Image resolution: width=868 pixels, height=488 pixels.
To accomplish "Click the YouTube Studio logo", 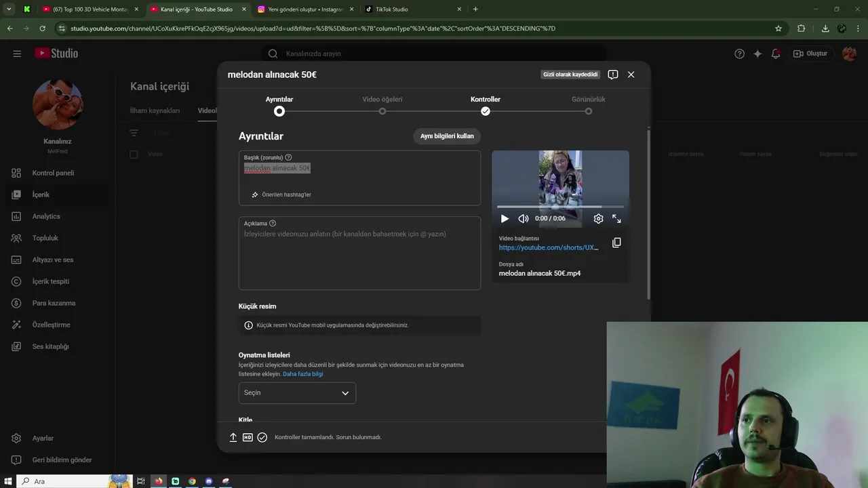I will pos(56,54).
